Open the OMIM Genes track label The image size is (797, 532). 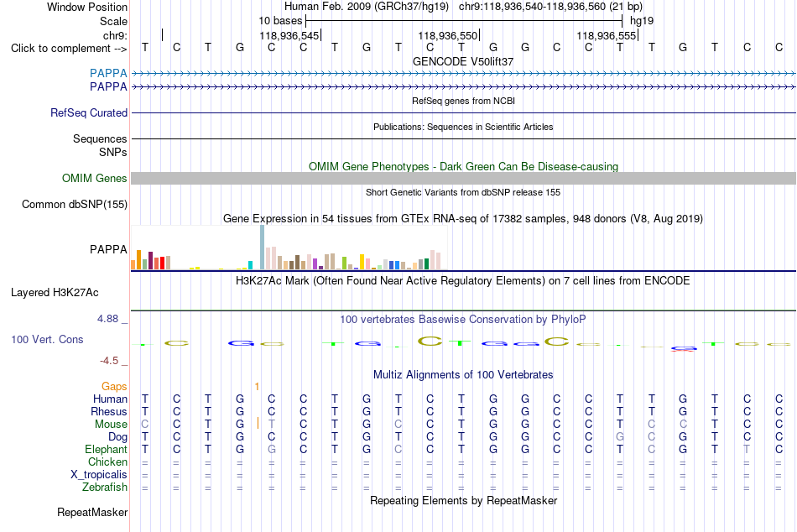tap(95, 179)
